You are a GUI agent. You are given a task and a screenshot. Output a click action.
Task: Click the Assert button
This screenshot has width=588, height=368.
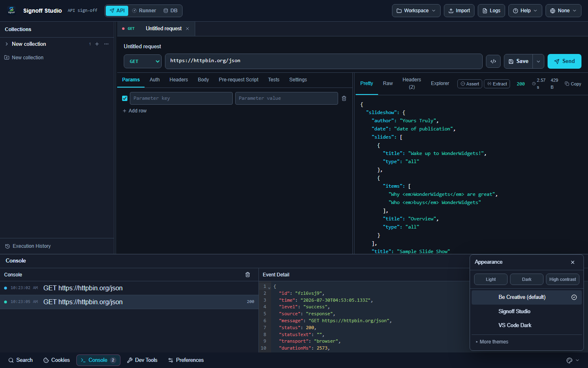click(470, 84)
